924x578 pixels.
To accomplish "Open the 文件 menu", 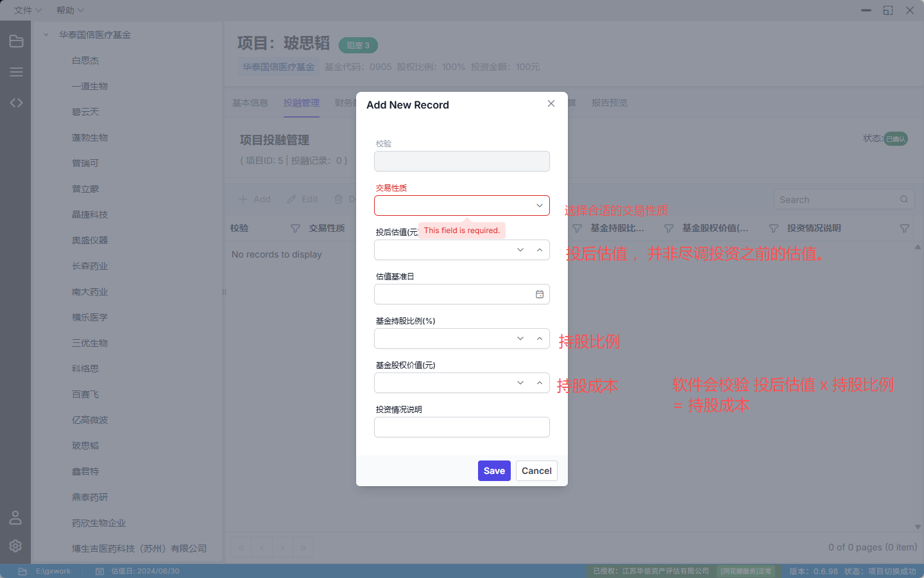I will [28, 10].
